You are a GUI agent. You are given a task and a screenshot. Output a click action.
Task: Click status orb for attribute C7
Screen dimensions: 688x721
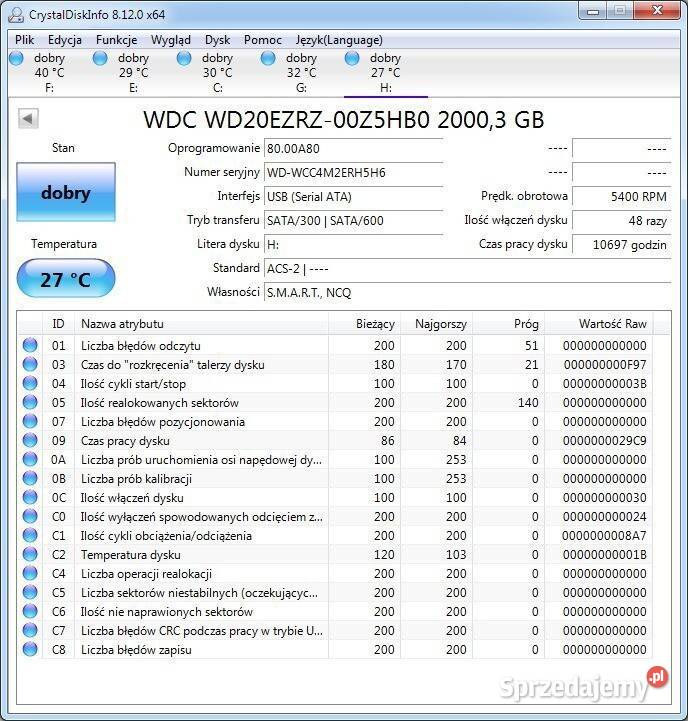(30, 630)
